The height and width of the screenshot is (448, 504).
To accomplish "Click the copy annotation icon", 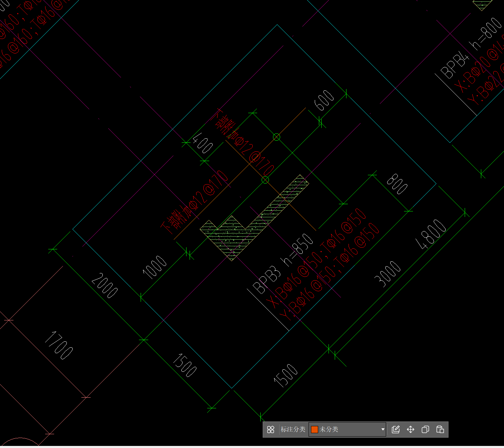I will tap(425, 429).
